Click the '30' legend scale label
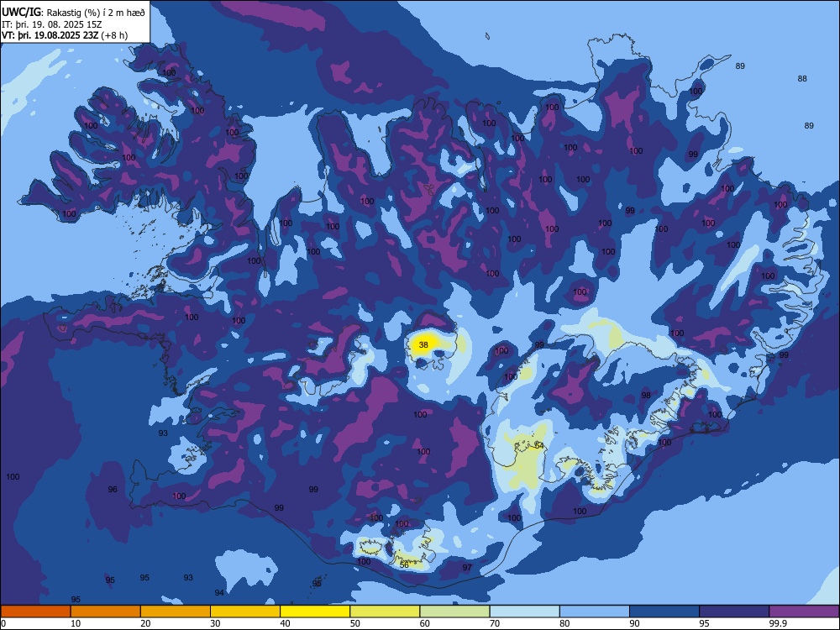This screenshot has width=840, height=630. click(x=215, y=623)
